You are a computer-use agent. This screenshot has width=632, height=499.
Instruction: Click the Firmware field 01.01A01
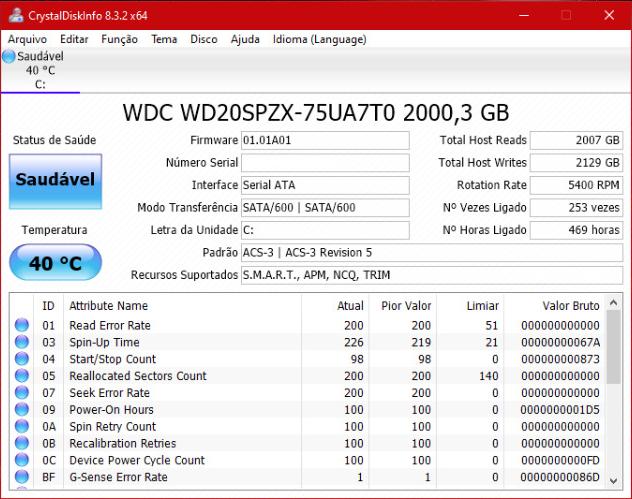coord(325,140)
